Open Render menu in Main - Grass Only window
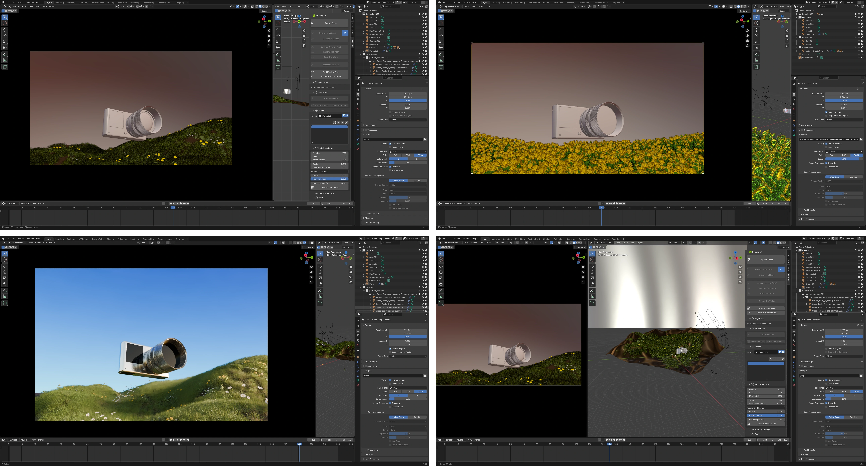The image size is (868, 466). [x=21, y=239]
